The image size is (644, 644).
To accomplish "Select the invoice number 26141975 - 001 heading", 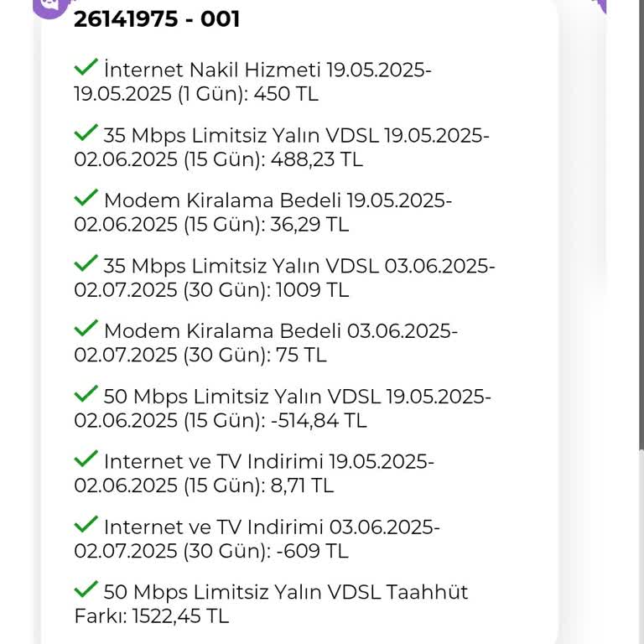I will (157, 18).
